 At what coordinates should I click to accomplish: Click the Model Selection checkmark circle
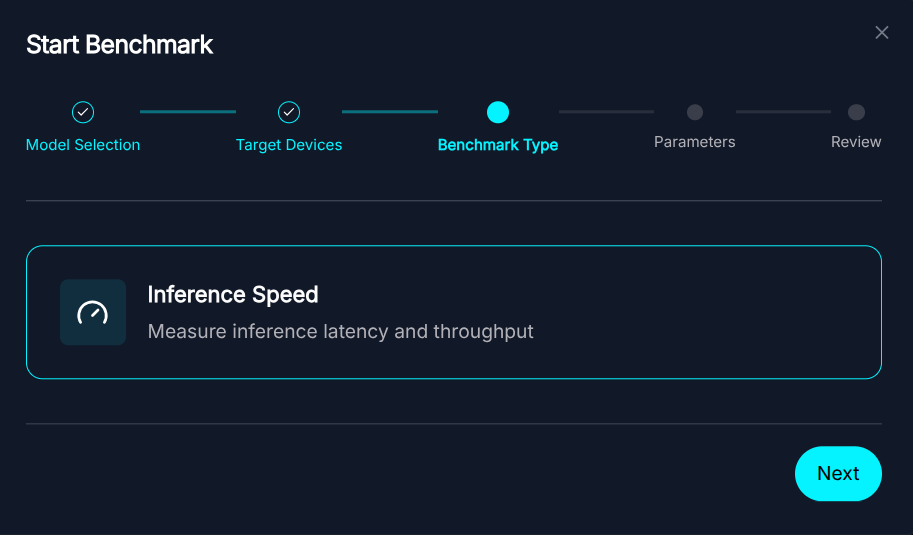83,112
